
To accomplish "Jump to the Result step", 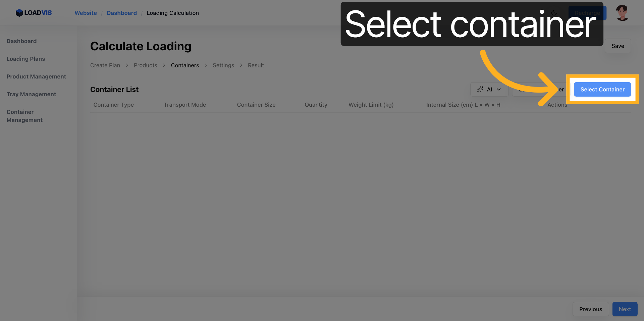I will (256, 65).
